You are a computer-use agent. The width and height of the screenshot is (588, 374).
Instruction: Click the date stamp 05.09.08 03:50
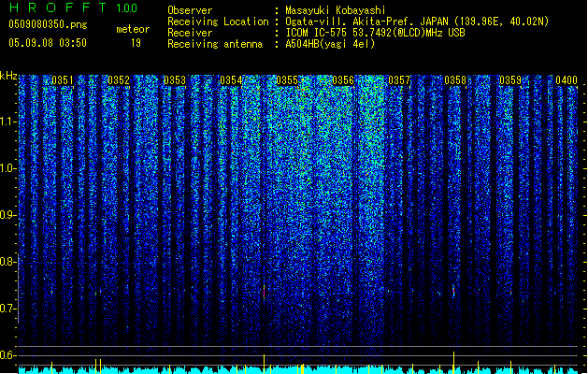48,43
